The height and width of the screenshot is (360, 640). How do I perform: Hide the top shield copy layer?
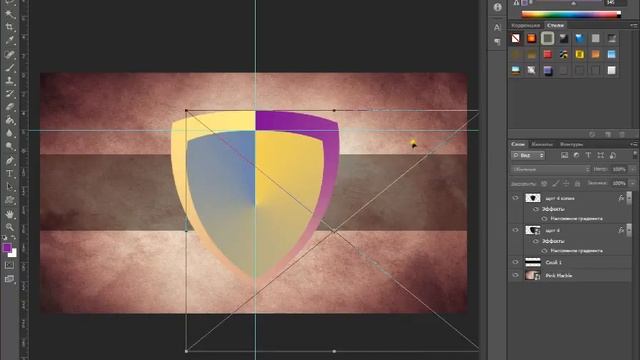515,198
